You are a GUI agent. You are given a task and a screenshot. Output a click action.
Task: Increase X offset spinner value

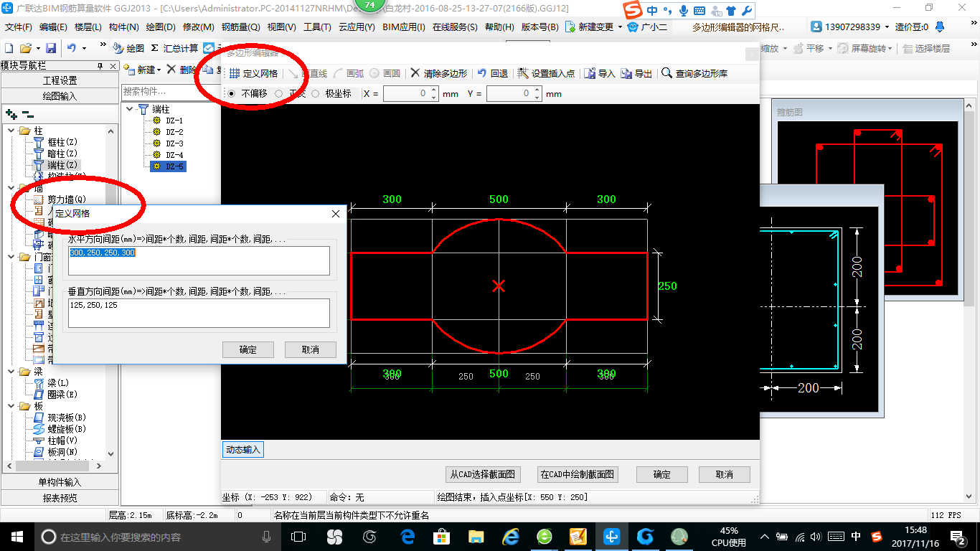433,90
